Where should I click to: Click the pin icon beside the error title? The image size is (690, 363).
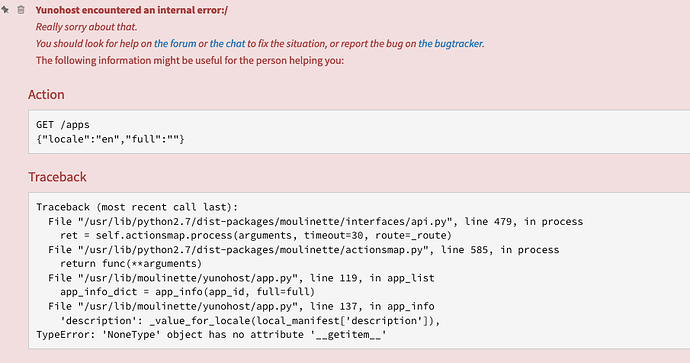[x=5, y=9]
